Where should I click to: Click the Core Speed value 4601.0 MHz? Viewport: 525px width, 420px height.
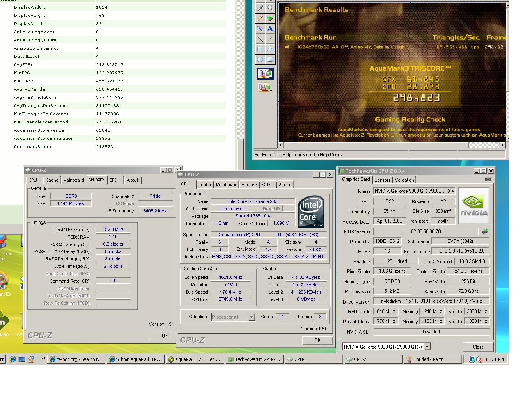[231, 277]
